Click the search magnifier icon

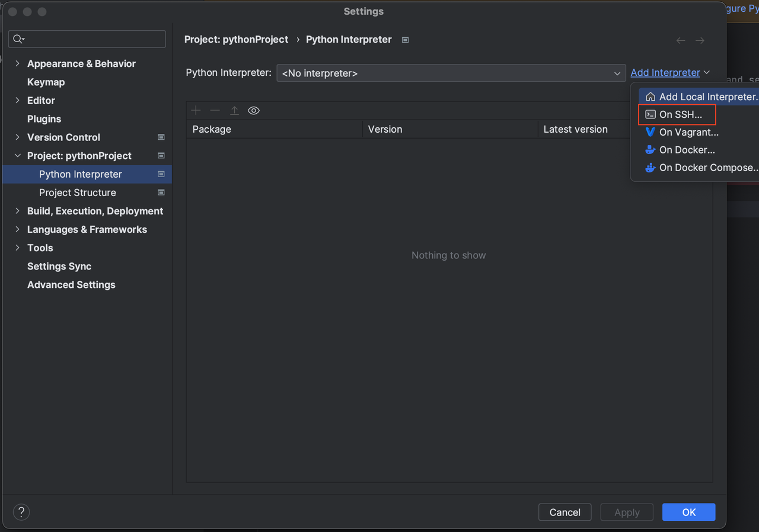click(18, 39)
